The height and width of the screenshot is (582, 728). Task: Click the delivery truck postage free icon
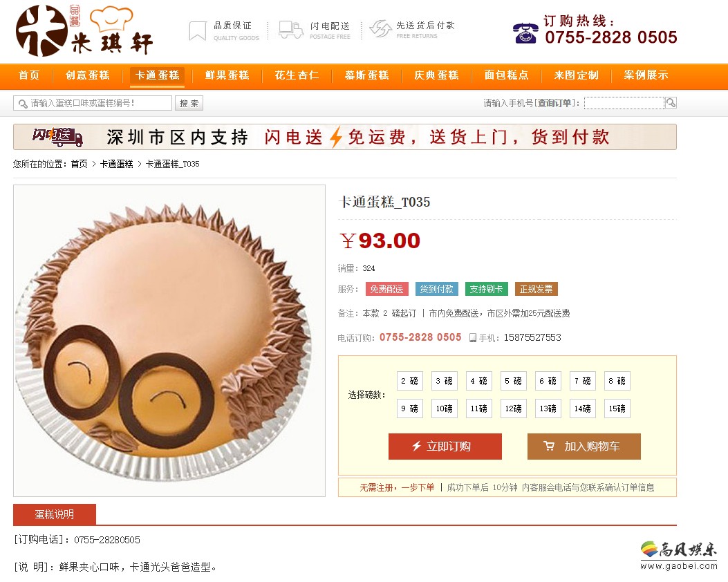[x=291, y=30]
